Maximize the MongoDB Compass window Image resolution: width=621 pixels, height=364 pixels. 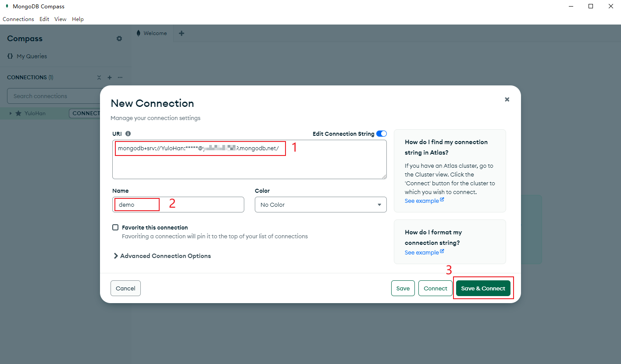coord(591,6)
